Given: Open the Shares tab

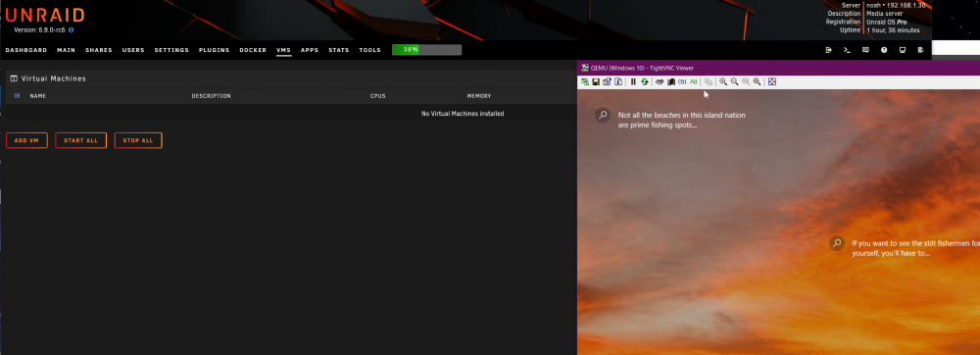Looking at the screenshot, I should [99, 50].
